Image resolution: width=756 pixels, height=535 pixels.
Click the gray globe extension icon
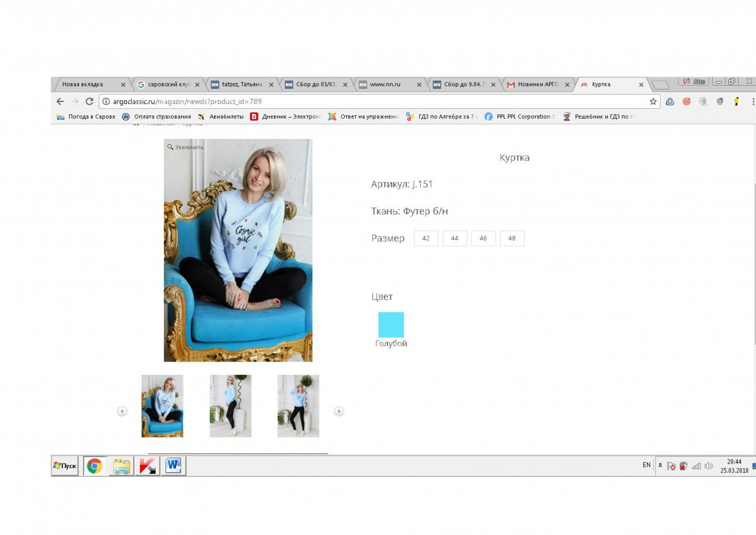[x=703, y=101]
